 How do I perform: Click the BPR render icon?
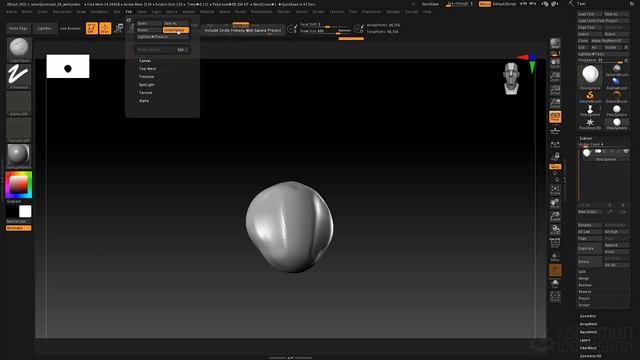[x=555, y=44]
